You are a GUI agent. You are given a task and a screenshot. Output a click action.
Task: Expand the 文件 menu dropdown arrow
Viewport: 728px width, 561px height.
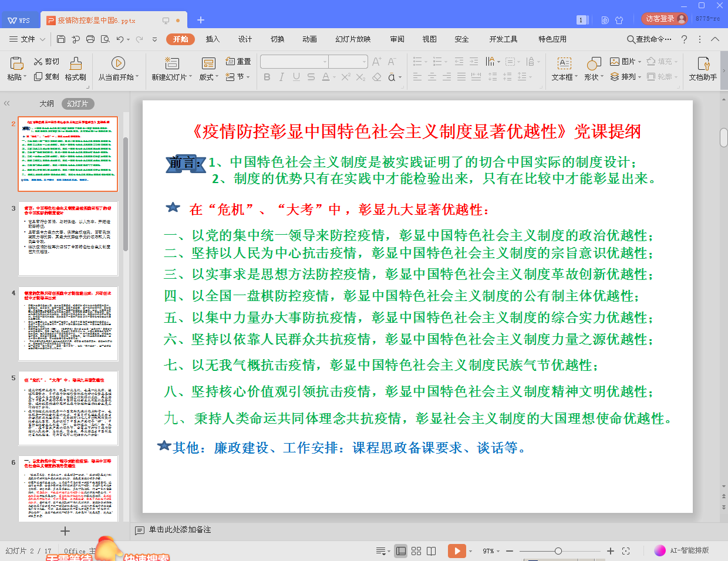click(43, 39)
